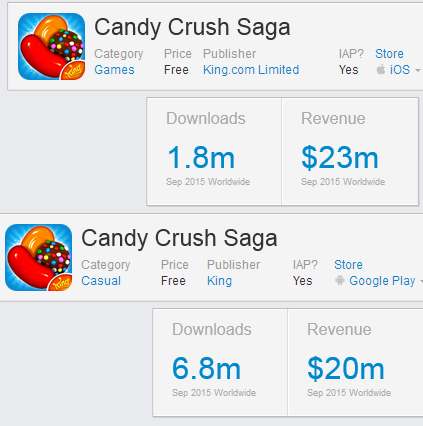This screenshot has height=426, width=423.
Task: Select the 6.8m downloads figure
Action: pyautogui.click(x=207, y=369)
